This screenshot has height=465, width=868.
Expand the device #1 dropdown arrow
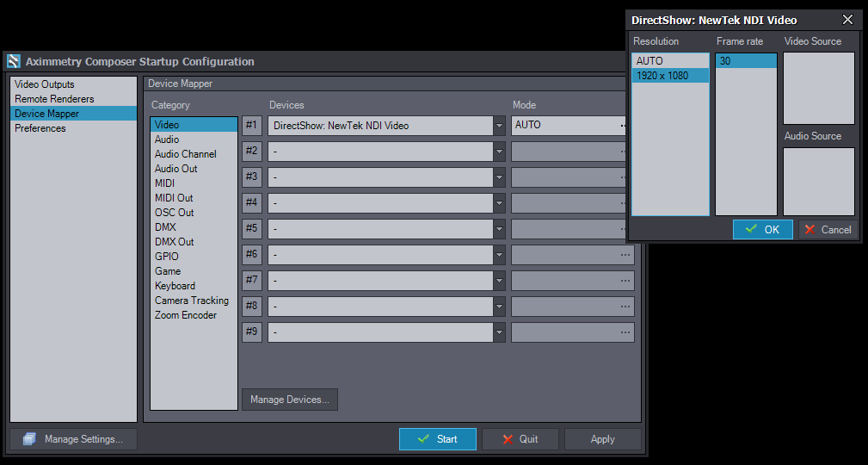pyautogui.click(x=499, y=126)
